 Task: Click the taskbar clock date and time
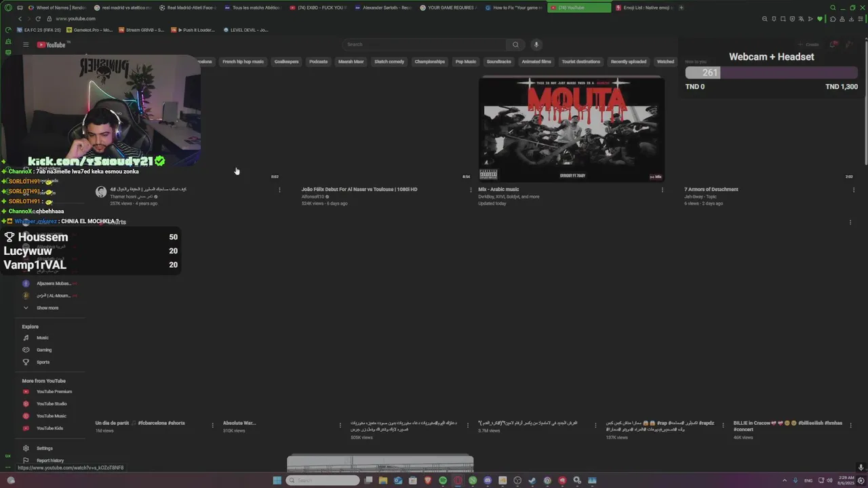click(x=846, y=481)
